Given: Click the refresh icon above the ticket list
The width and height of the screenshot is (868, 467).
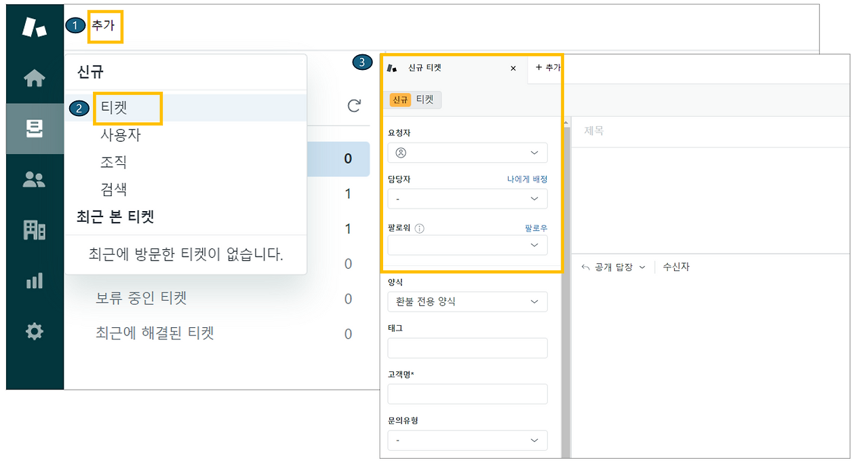Looking at the screenshot, I should tap(353, 107).
